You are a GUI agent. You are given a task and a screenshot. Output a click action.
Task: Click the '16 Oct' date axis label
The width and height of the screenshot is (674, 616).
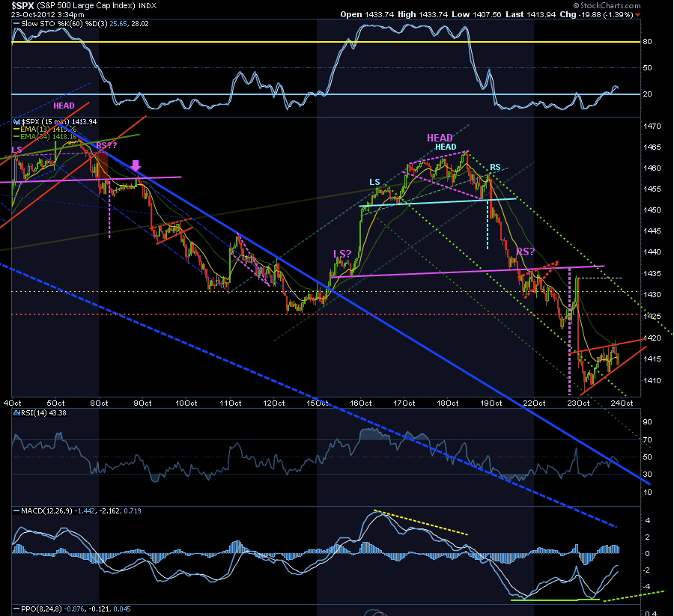tap(361, 403)
